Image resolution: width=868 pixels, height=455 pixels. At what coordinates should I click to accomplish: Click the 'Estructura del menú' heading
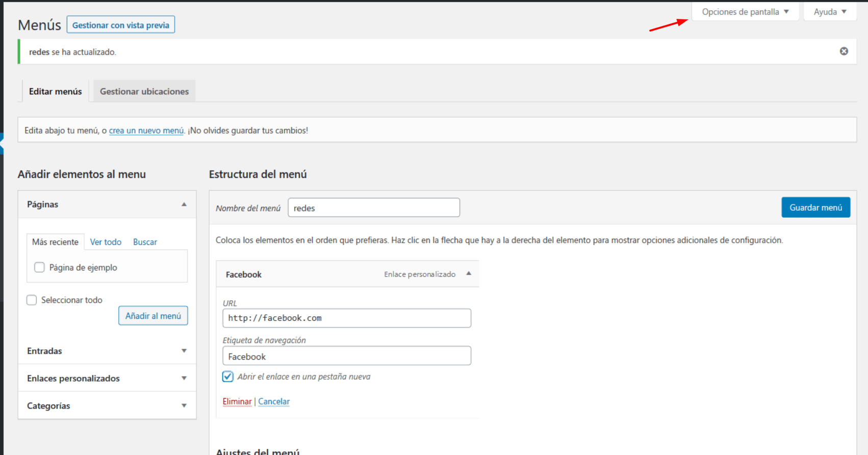point(258,174)
